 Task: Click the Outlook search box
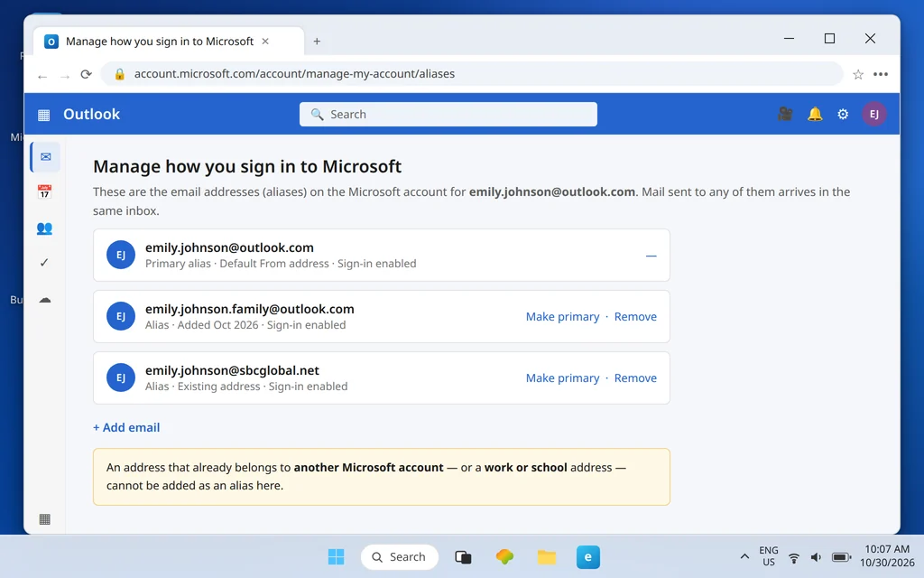448,115
